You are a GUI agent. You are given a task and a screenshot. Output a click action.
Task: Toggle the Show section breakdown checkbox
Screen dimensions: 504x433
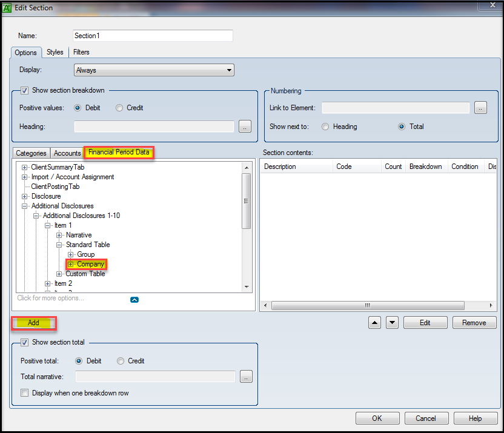(25, 90)
